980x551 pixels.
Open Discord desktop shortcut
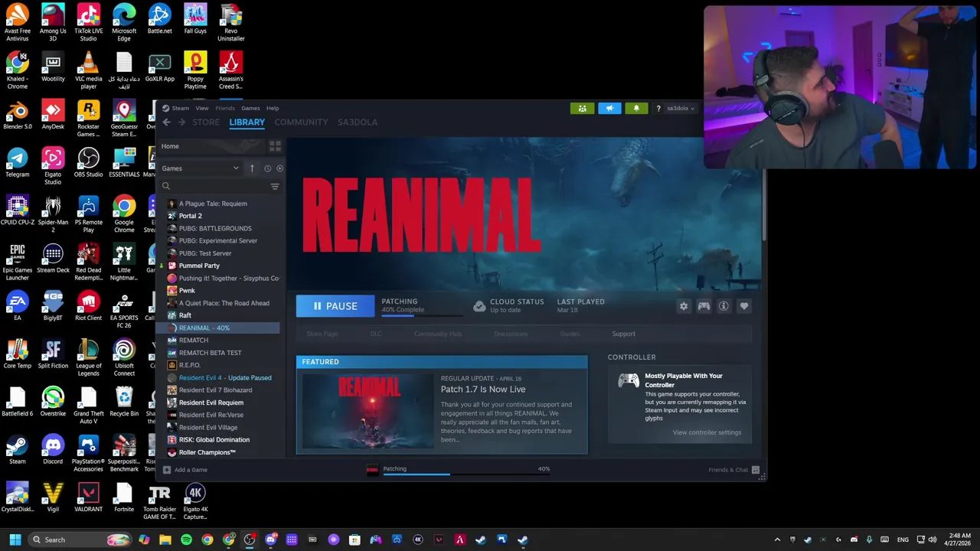click(x=53, y=449)
